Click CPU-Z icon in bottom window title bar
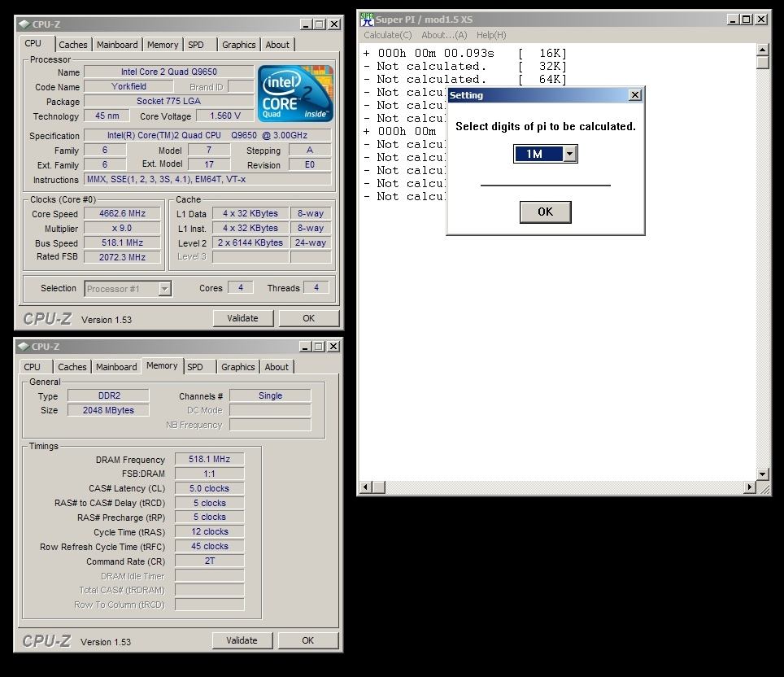The image size is (784, 677). pos(23,347)
